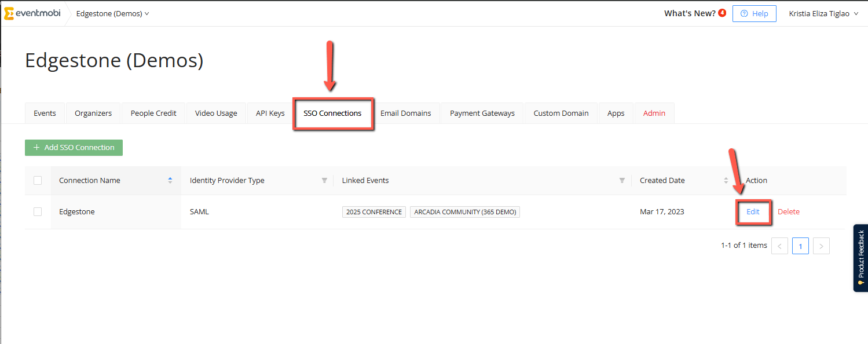The height and width of the screenshot is (344, 868).
Task: Open the Payment Gateways tab
Action: pyautogui.click(x=482, y=114)
